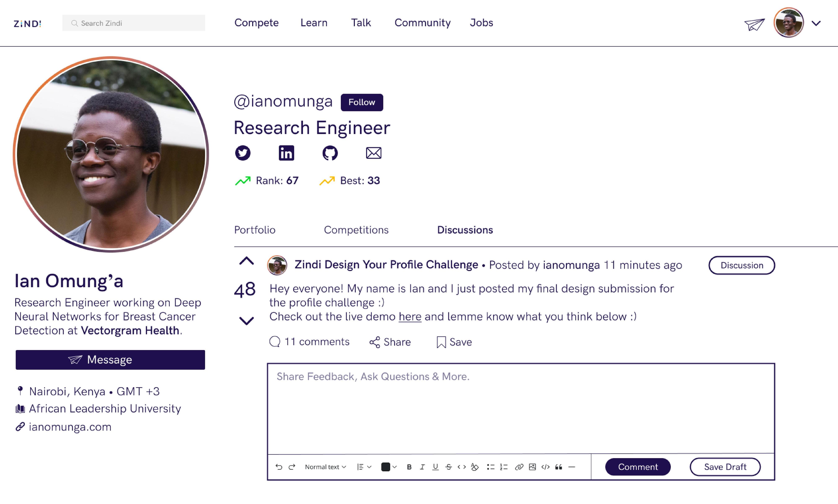Viewport: 838px width, 504px height.
Task: Insert image in comment editor
Action: coord(532,467)
